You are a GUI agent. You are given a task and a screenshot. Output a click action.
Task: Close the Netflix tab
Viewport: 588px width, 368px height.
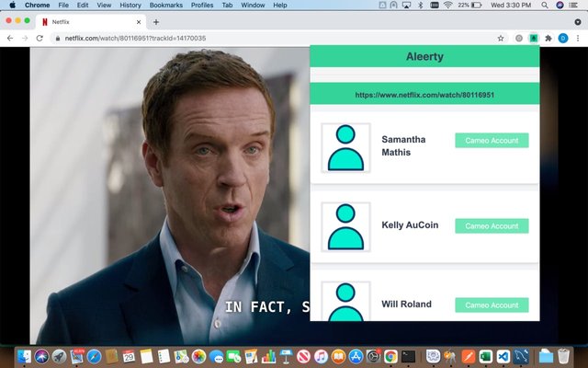coord(139,22)
